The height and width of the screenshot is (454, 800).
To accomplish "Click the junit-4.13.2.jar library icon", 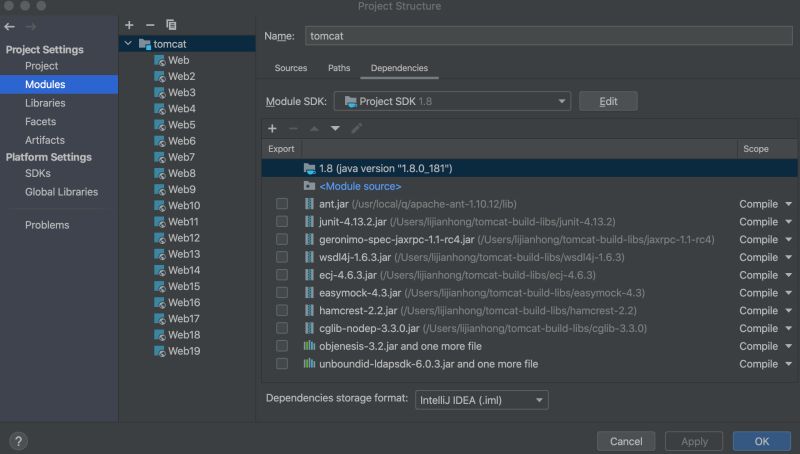I will (309, 222).
